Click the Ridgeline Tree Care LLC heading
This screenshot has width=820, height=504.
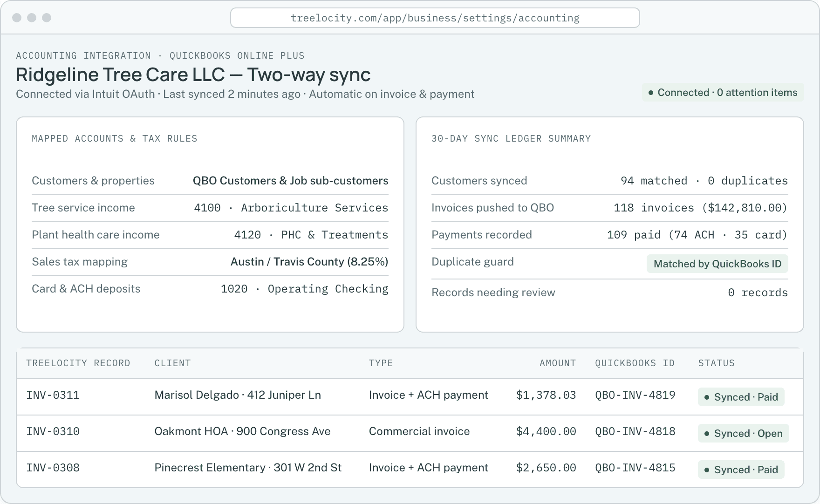pyautogui.click(x=193, y=75)
